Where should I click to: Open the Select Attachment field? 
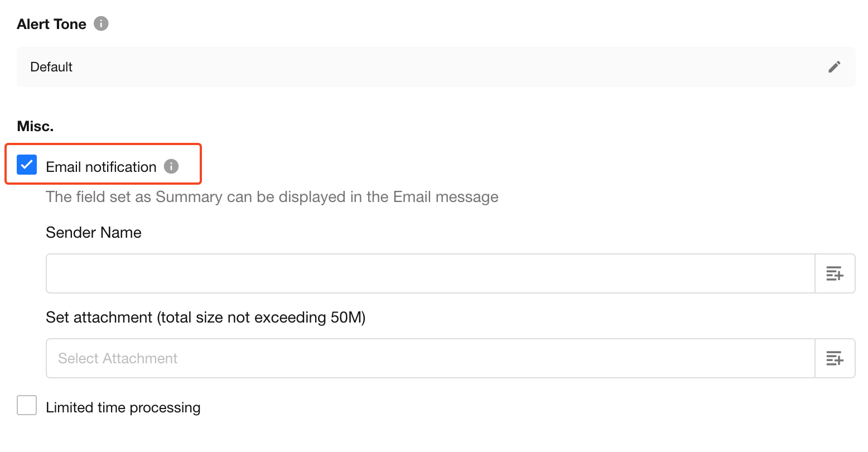pos(430,358)
